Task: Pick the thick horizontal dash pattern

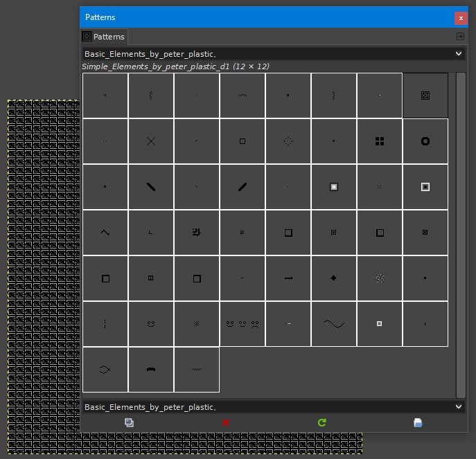Action: (288, 278)
